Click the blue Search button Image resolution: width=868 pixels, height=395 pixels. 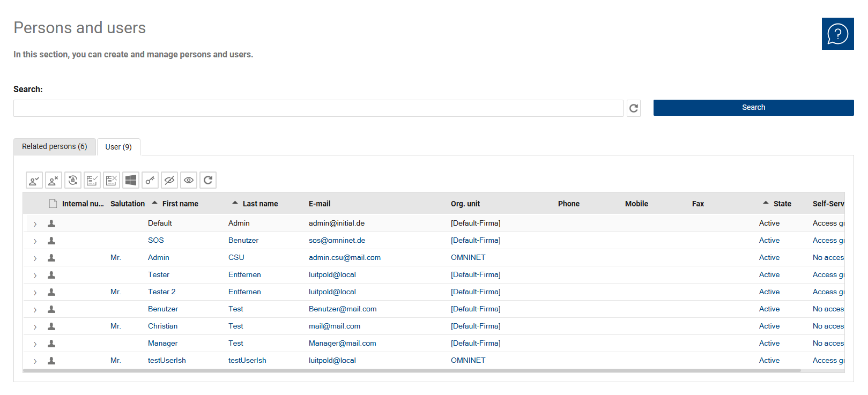point(753,108)
